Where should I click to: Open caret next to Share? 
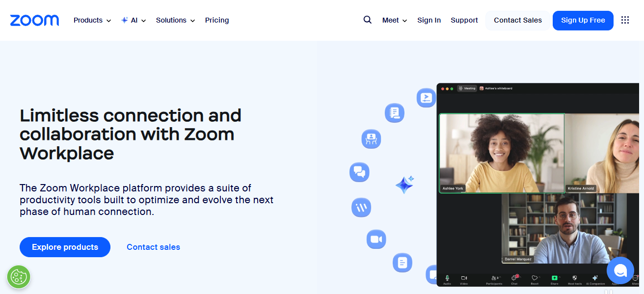(x=560, y=277)
